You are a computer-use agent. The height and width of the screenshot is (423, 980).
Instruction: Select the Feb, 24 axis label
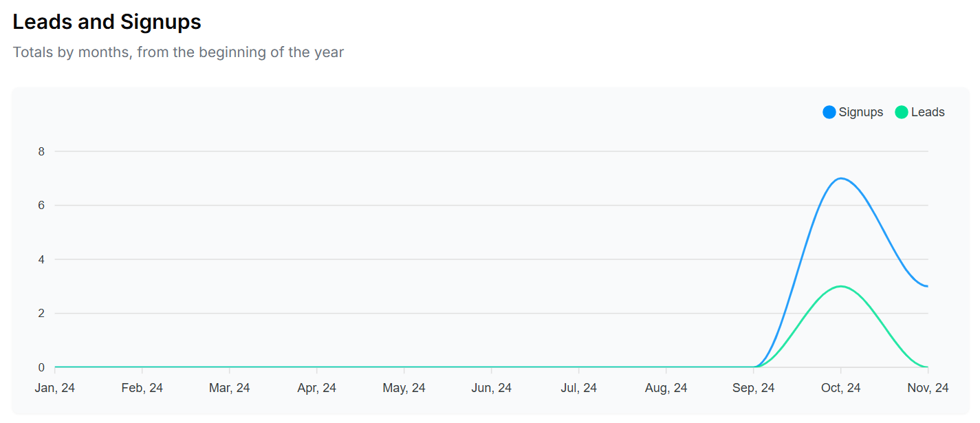pos(142,388)
